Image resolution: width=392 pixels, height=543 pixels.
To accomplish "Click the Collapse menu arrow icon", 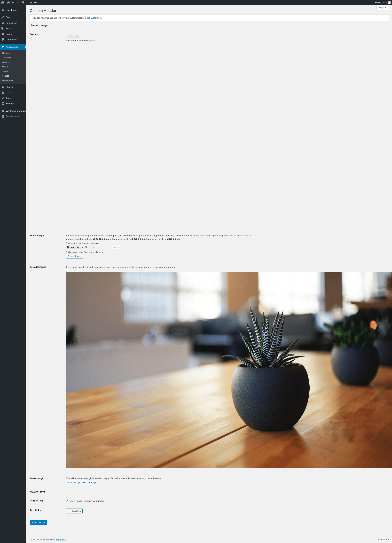I will point(3,116).
